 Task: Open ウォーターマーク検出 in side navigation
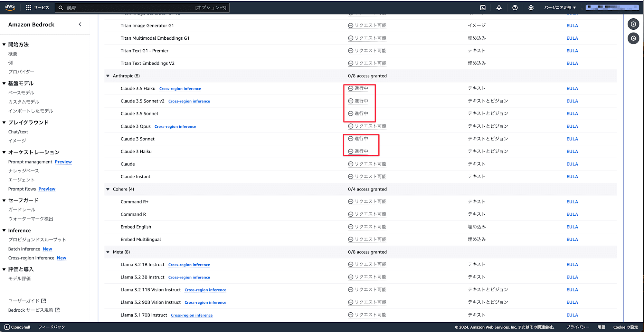(x=31, y=219)
